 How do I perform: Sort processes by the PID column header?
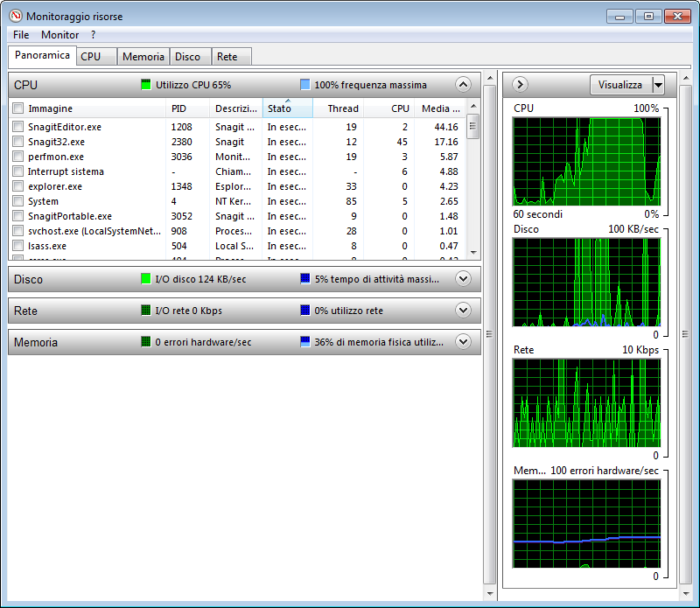[x=187, y=108]
